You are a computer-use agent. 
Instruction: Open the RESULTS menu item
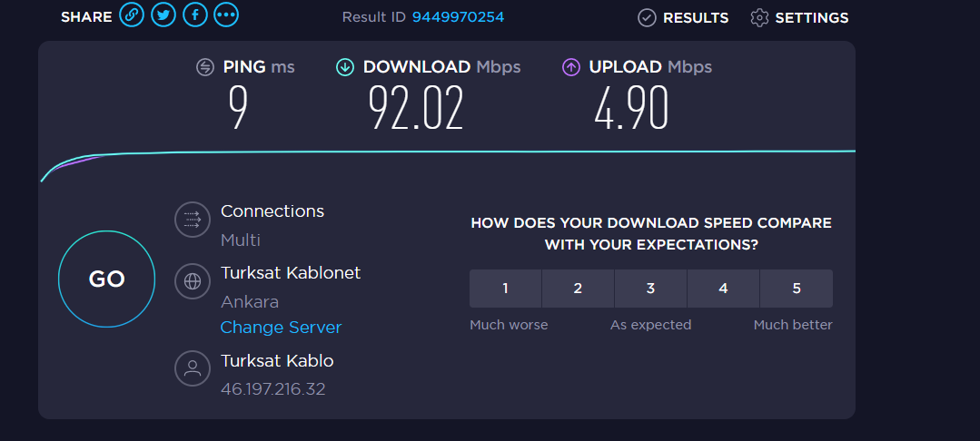tap(696, 17)
